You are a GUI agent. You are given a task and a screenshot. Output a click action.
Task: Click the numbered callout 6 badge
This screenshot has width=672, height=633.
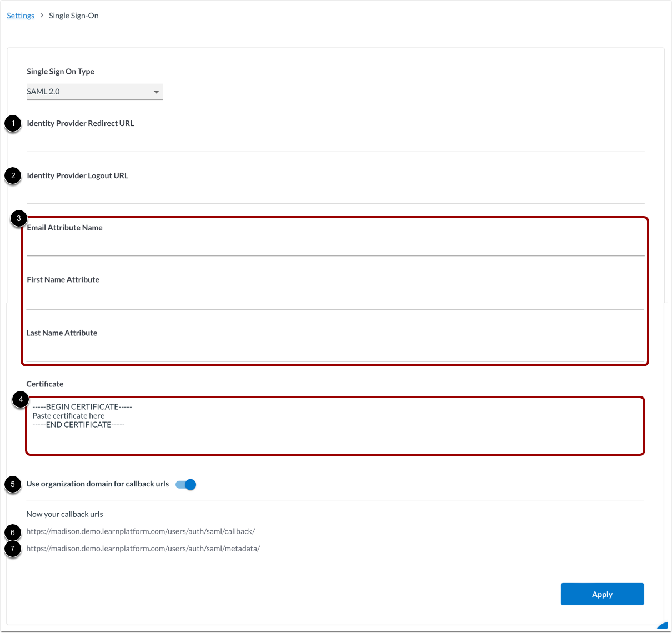click(x=13, y=532)
